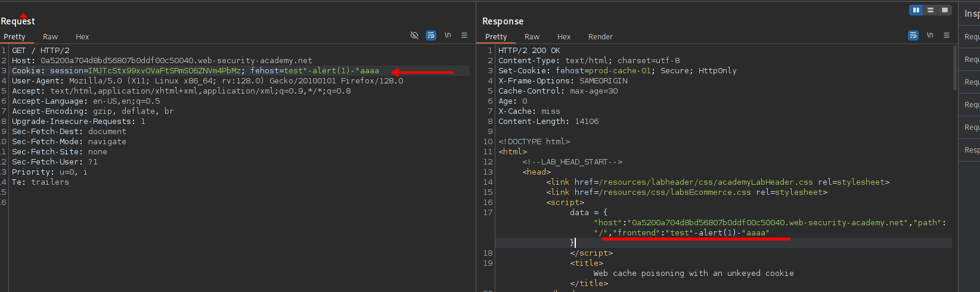Click the Sec-Fetch-Dest: document line
Image resolution: width=980 pixels, height=292 pixels.
click(69, 132)
